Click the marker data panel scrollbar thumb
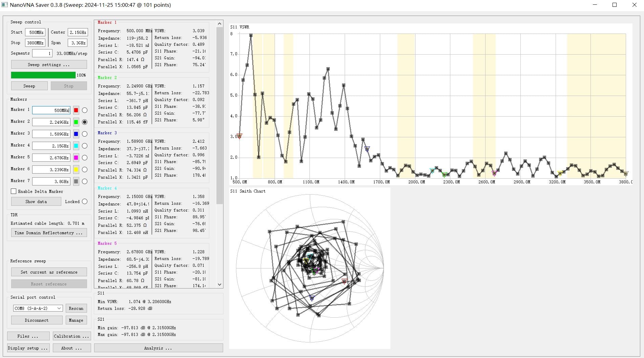The width and height of the screenshot is (644, 358). click(219, 115)
